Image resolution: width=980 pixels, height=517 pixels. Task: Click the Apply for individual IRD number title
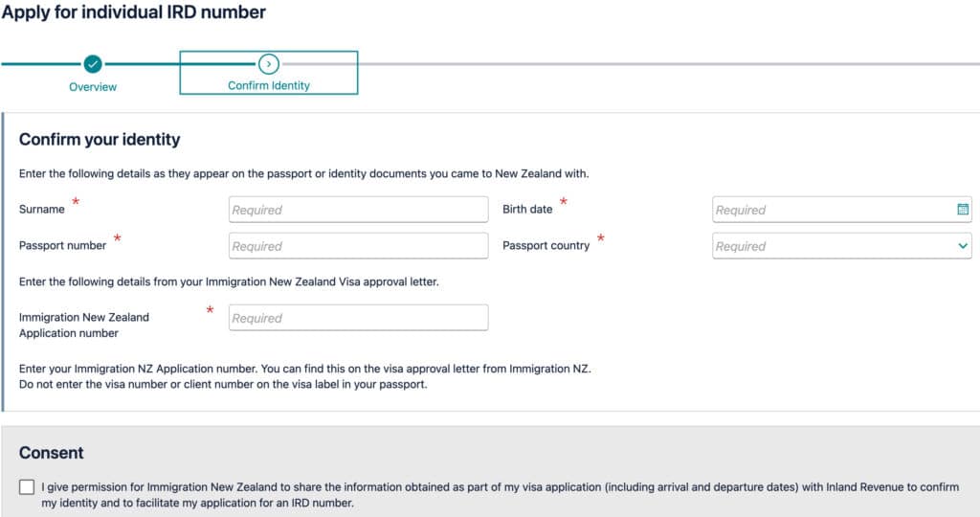point(133,11)
